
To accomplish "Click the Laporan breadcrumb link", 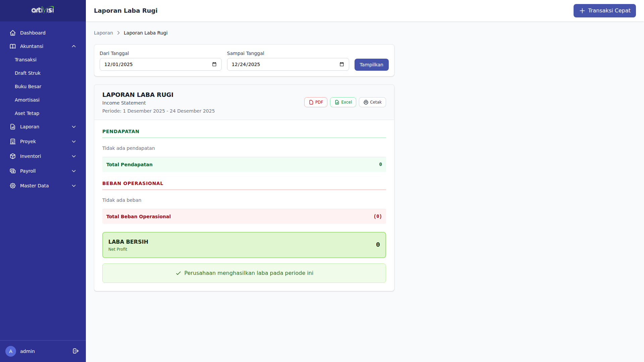I will click(x=103, y=33).
